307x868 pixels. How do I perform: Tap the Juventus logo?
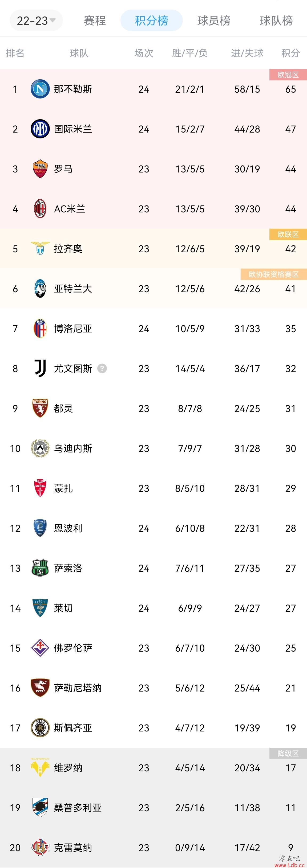40,368
